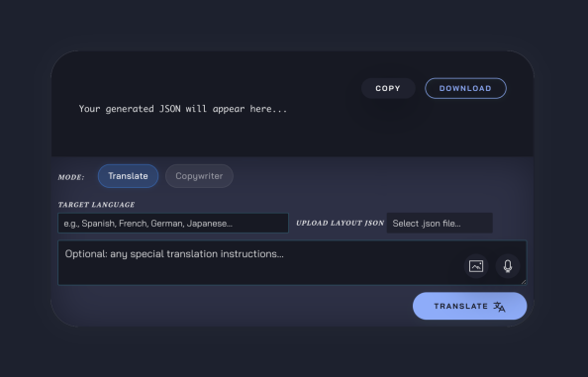
Task: Click the JSON output placeholder text
Action: (x=182, y=109)
